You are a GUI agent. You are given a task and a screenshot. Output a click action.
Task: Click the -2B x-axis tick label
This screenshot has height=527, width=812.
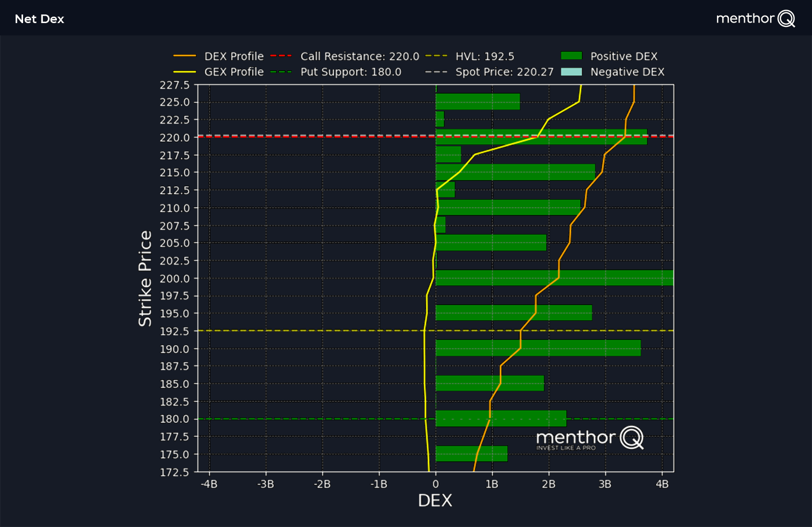click(x=322, y=484)
